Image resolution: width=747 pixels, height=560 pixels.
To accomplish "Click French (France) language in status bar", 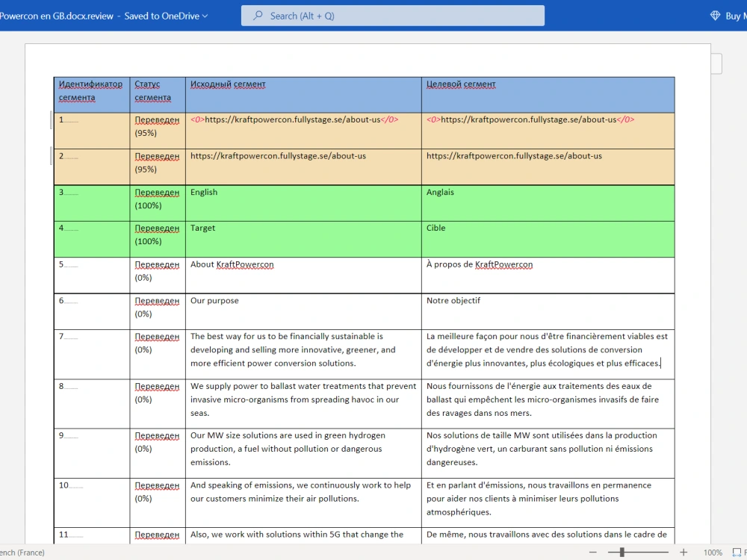I will tap(22, 553).
